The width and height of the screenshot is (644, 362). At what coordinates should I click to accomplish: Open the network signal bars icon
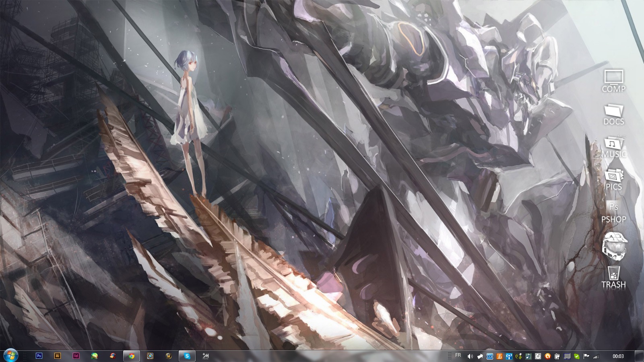(596, 356)
